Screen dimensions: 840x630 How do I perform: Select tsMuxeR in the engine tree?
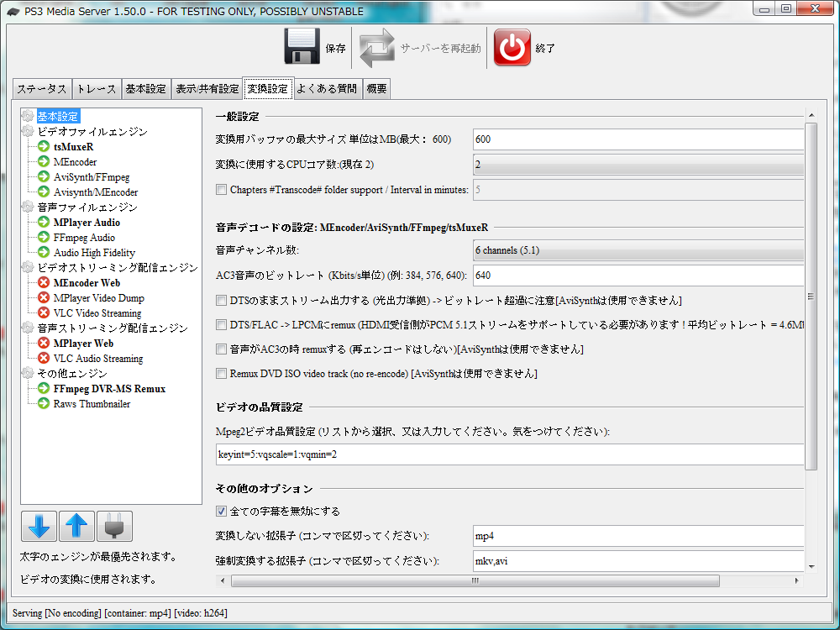[73, 146]
